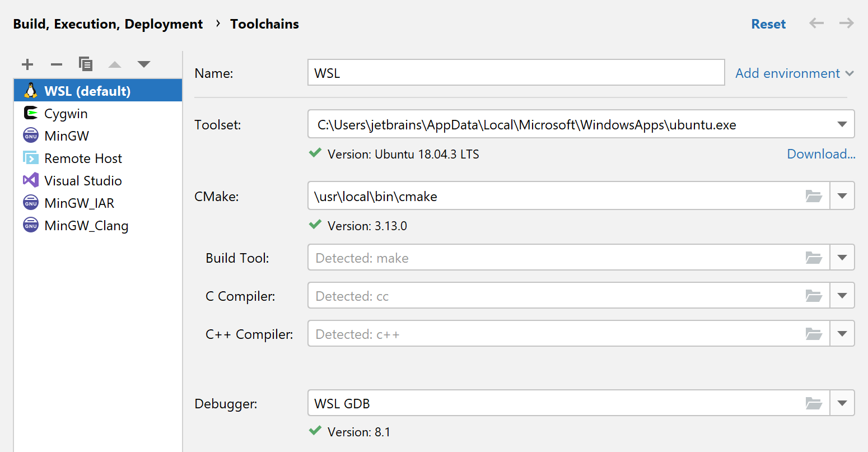Click into the Name input field

point(516,73)
